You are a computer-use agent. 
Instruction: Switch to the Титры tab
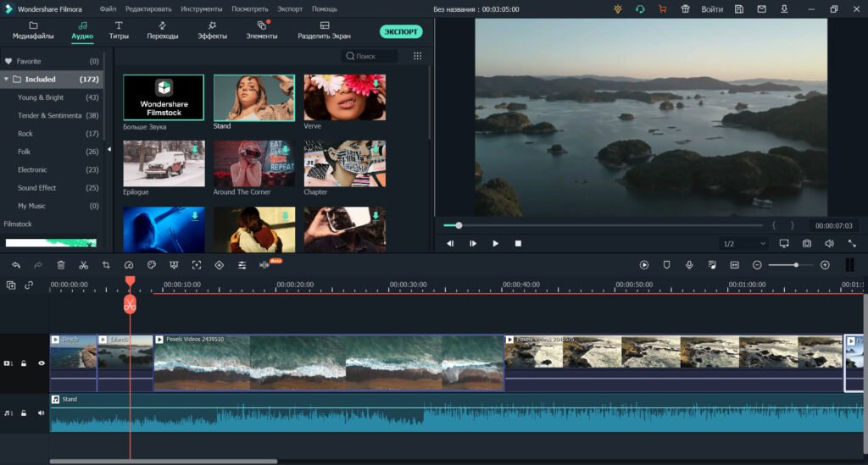pyautogui.click(x=119, y=31)
